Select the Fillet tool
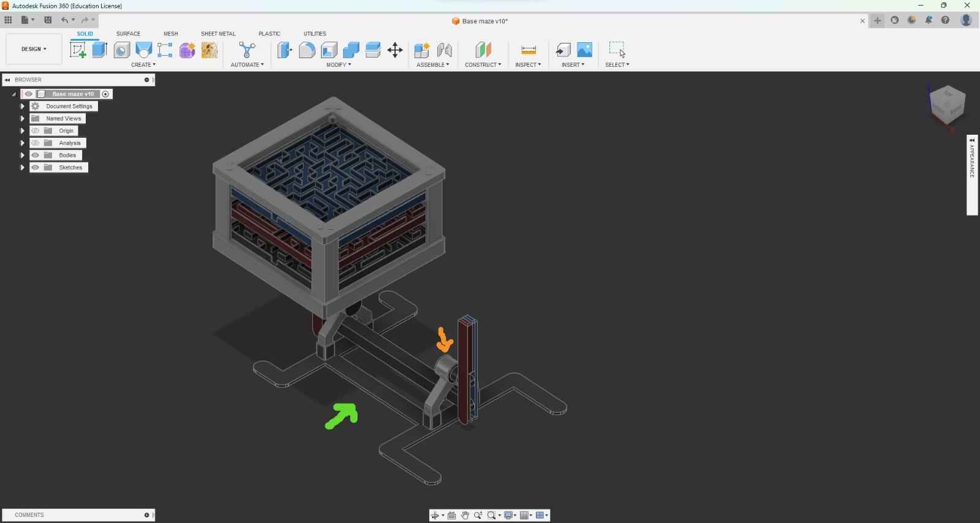Viewport: 980px width, 523px height. pyautogui.click(x=307, y=50)
